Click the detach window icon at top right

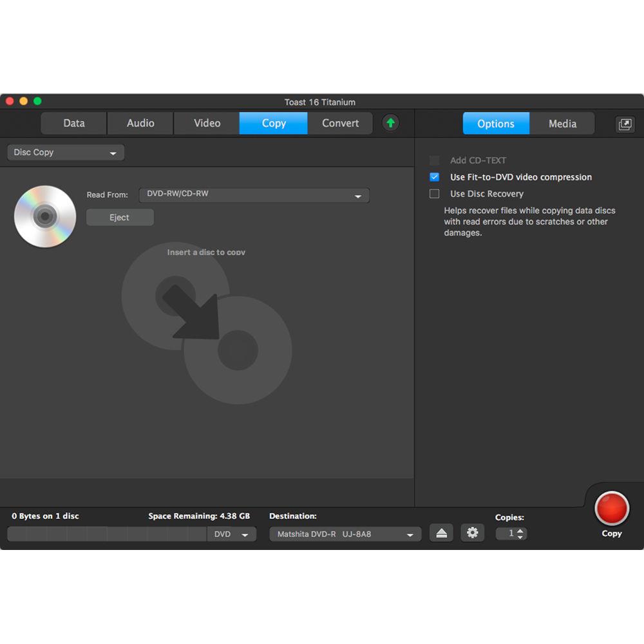[625, 124]
